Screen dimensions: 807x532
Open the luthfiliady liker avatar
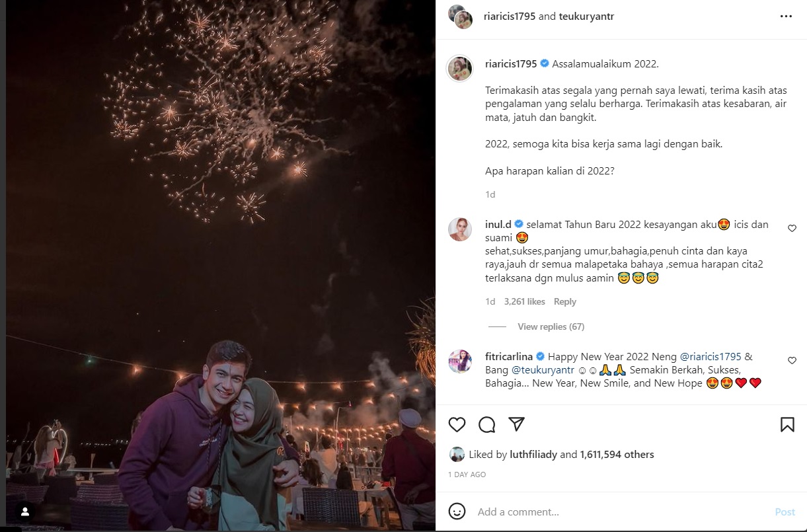click(x=457, y=455)
